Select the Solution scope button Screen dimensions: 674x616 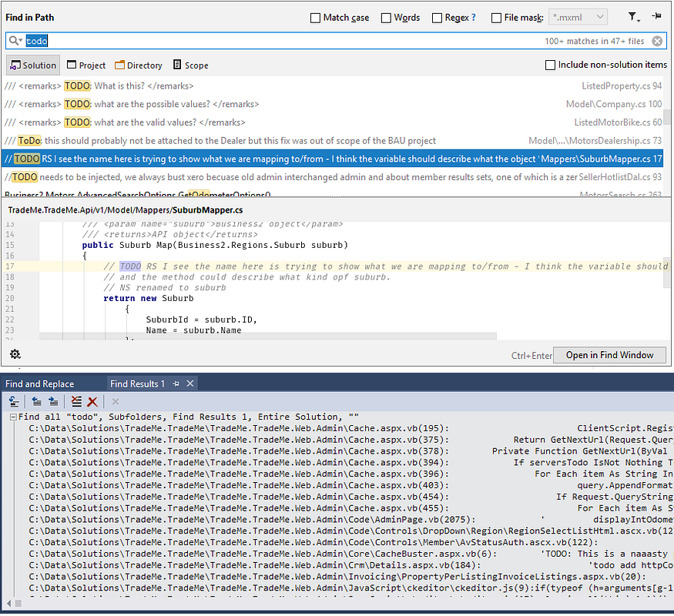[x=32, y=65]
